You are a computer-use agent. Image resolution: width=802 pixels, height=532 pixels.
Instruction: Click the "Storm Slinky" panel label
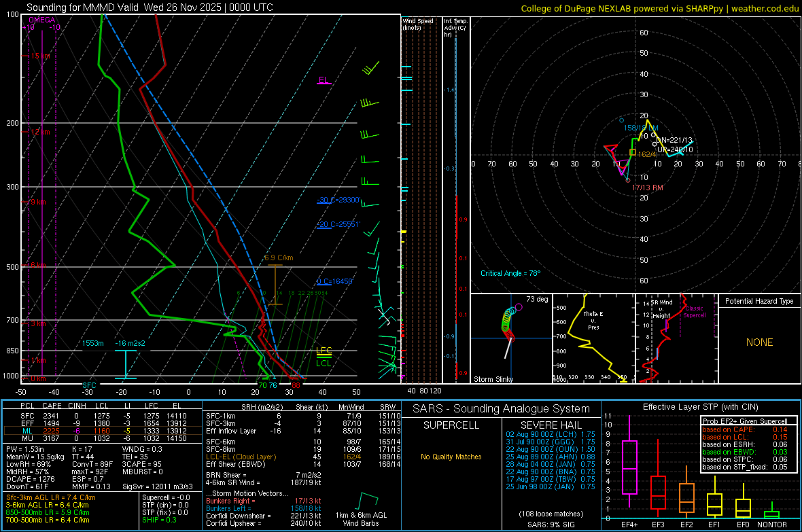[493, 379]
